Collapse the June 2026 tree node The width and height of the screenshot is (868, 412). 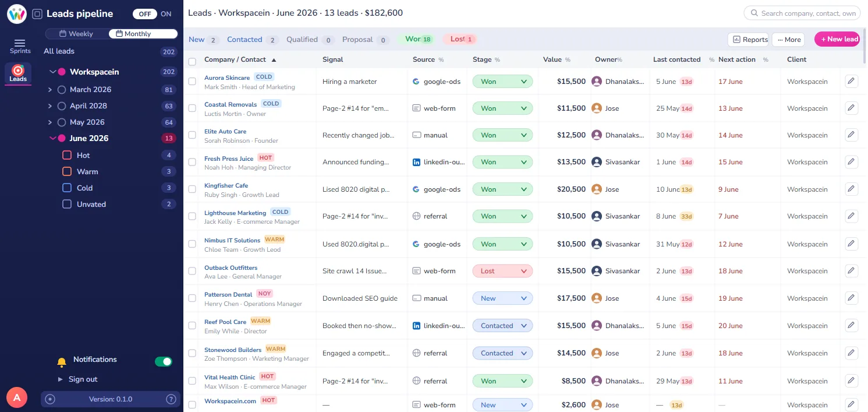(x=52, y=139)
